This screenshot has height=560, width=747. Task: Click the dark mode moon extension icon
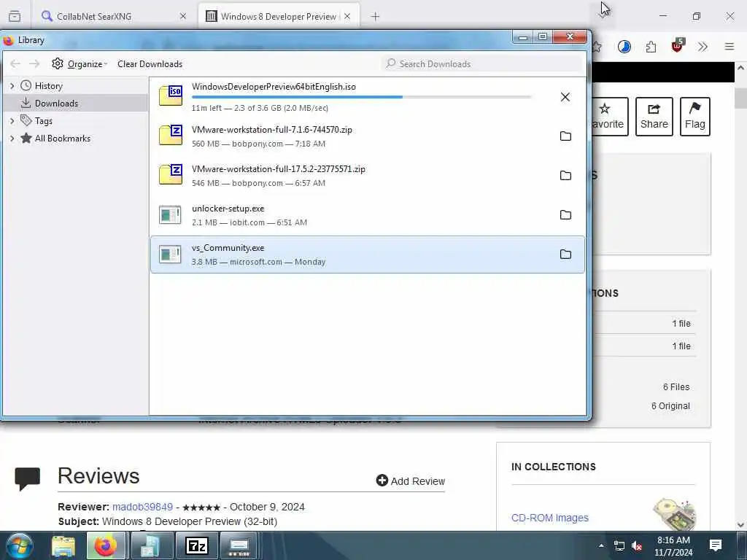[624, 47]
